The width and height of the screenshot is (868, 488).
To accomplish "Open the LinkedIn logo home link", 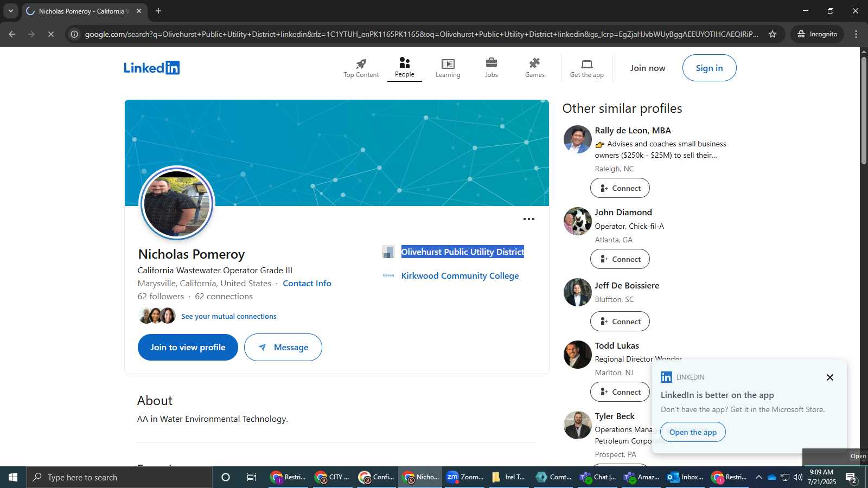I will (151, 68).
